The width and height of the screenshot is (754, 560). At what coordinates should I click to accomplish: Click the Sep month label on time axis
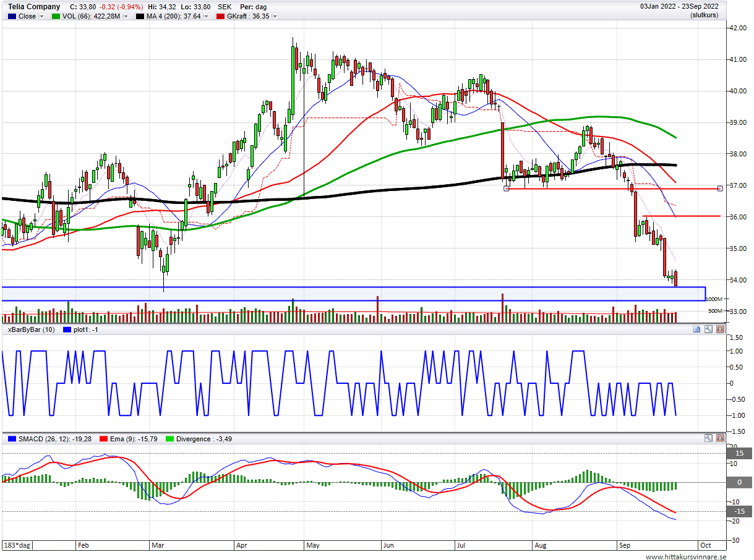point(625,546)
